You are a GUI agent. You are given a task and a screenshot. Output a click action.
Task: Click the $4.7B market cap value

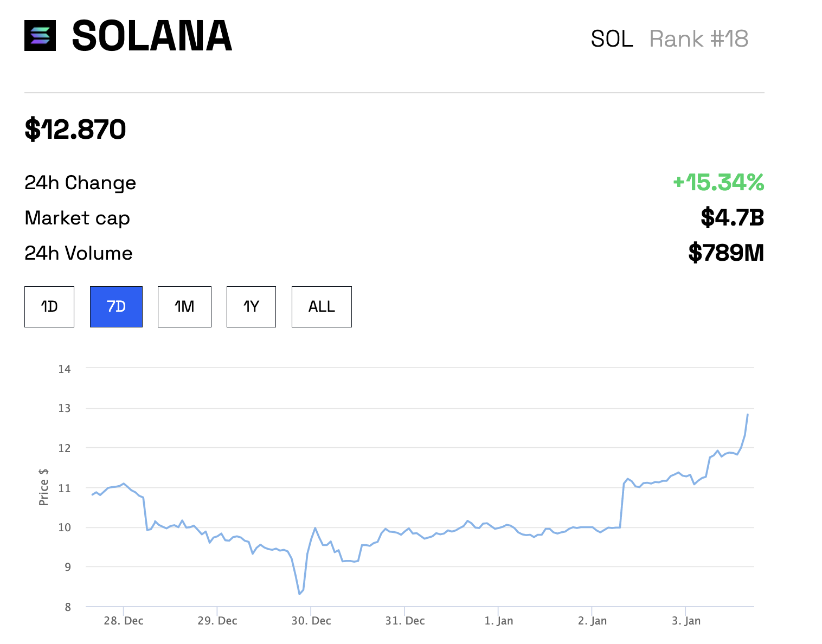[x=732, y=218]
